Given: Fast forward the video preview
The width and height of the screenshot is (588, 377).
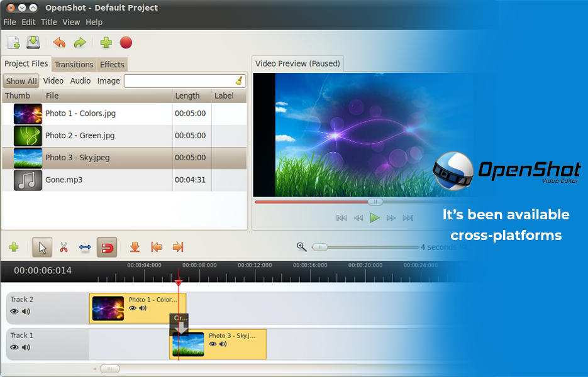Looking at the screenshot, I should [391, 218].
